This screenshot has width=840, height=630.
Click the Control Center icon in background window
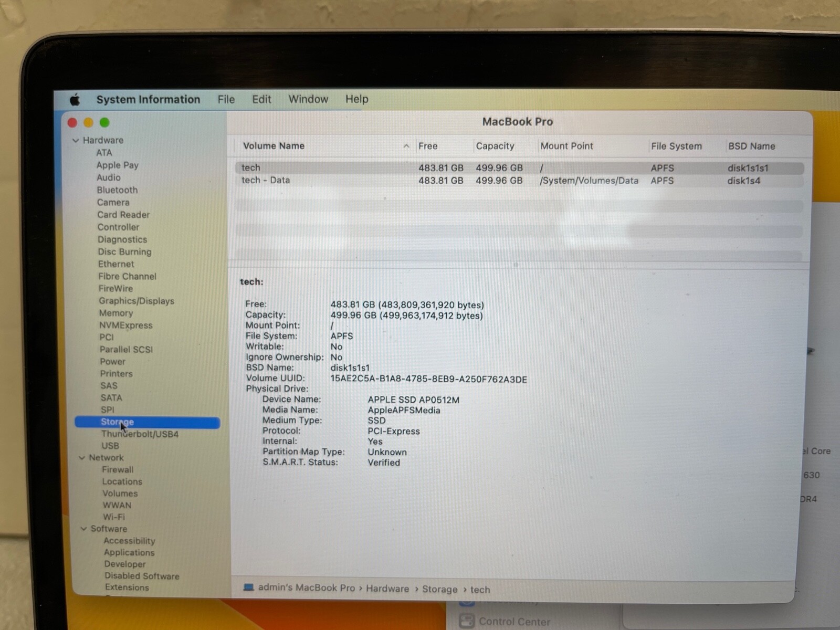466,621
